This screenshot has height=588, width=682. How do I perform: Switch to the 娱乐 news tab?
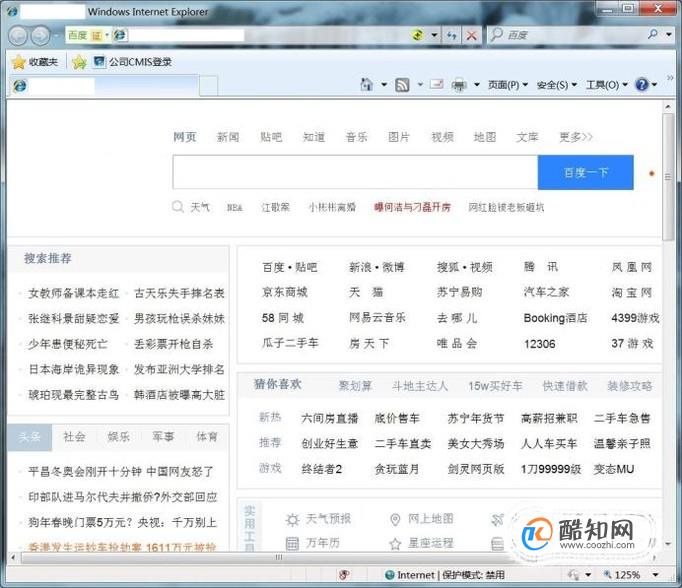point(119,437)
